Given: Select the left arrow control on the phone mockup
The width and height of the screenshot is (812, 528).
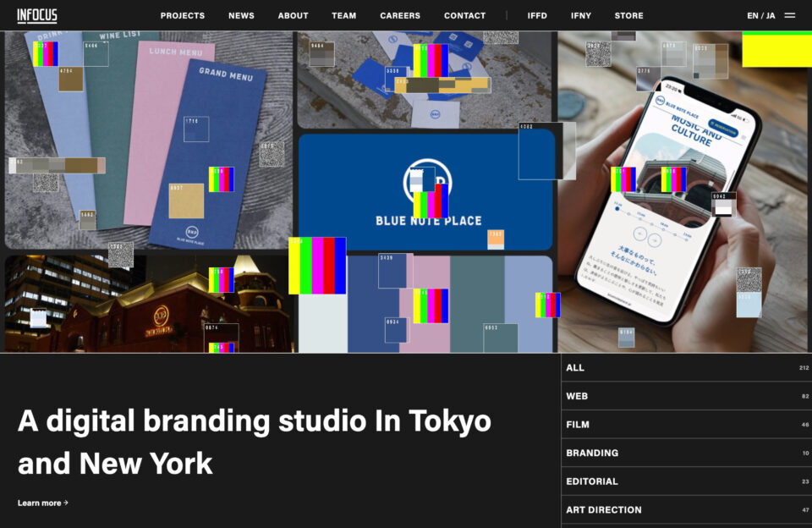Looking at the screenshot, I should pyautogui.click(x=641, y=234).
